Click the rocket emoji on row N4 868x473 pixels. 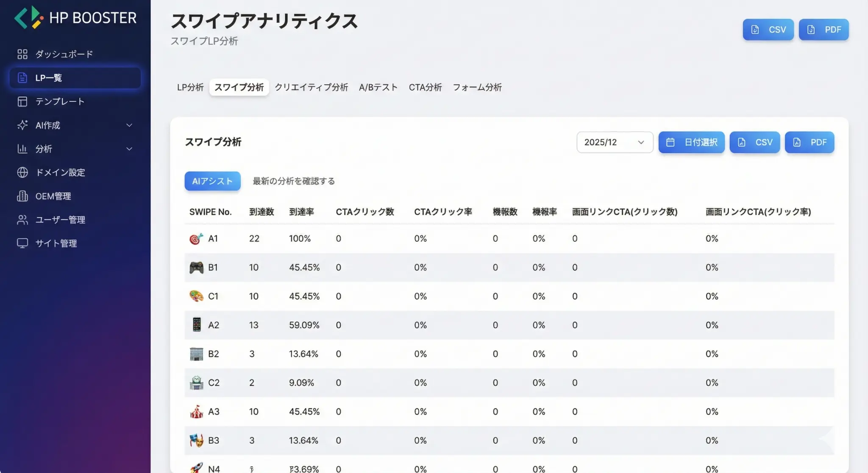[195, 467]
